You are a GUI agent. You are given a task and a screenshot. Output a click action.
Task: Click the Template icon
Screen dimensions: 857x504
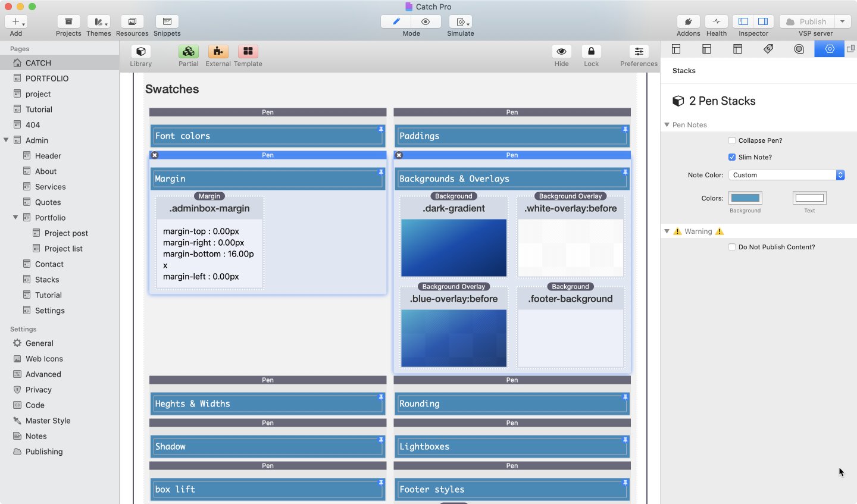[248, 52]
